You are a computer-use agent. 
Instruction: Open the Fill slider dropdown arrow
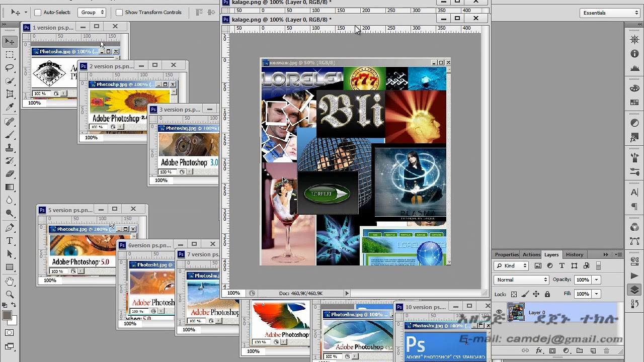tap(596, 294)
